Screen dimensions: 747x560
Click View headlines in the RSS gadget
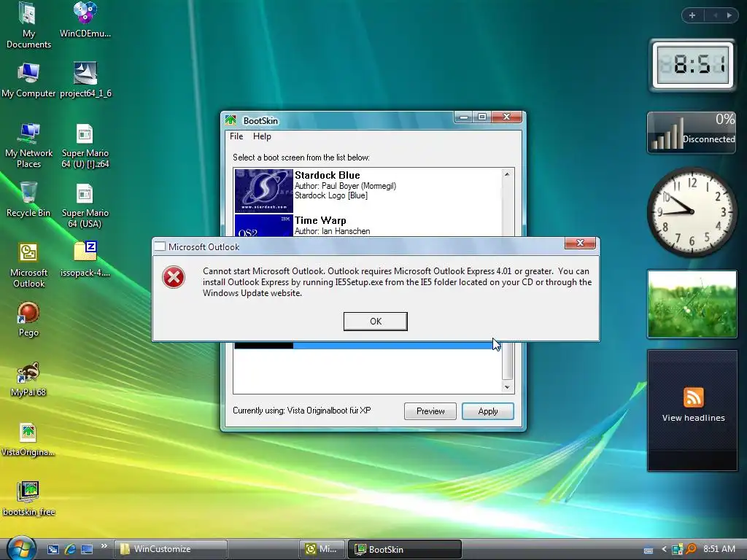pos(693,418)
